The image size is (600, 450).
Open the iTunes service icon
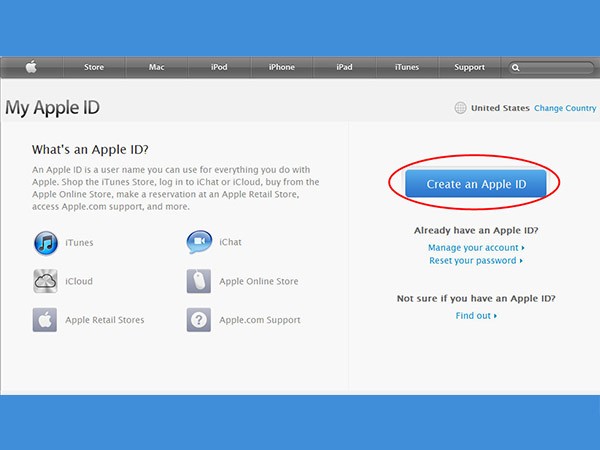point(46,242)
